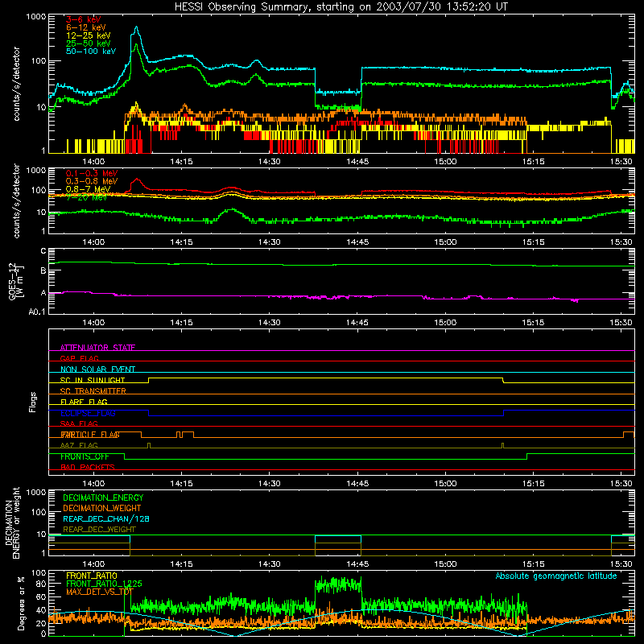Viewport: 644px width, 644px height.
Task: Click the DECIMATION_ENERGY legend label
Action: pyautogui.click(x=103, y=497)
